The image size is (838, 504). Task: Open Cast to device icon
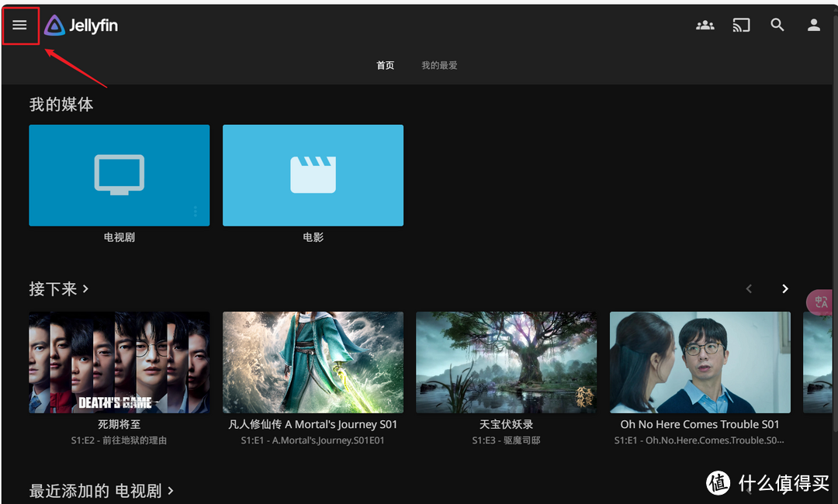[x=741, y=26]
